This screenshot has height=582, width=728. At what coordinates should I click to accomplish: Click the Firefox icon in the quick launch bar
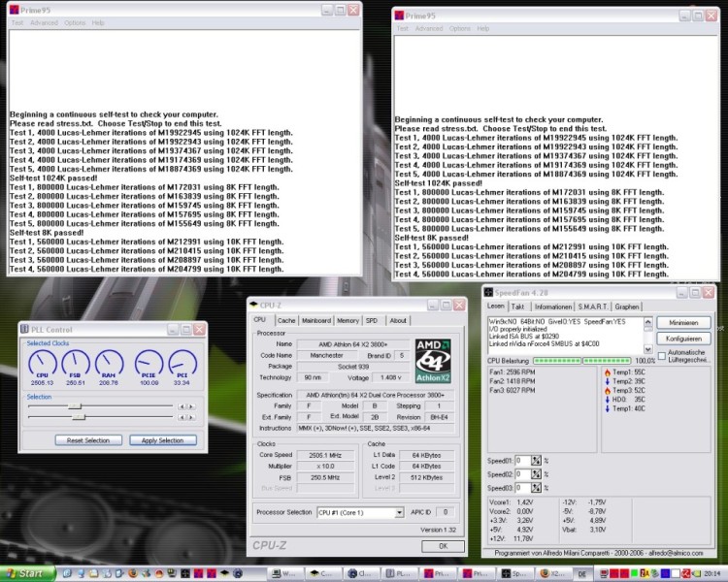pyautogui.click(x=133, y=573)
